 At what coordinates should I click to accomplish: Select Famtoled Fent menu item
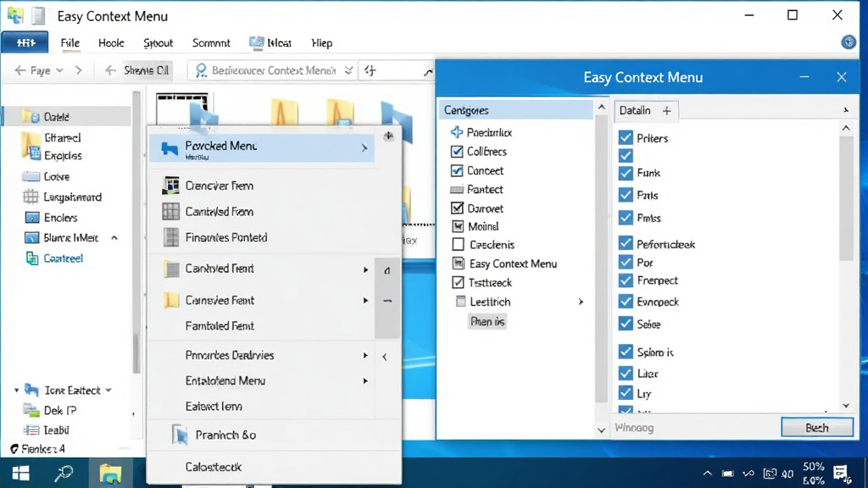click(220, 326)
